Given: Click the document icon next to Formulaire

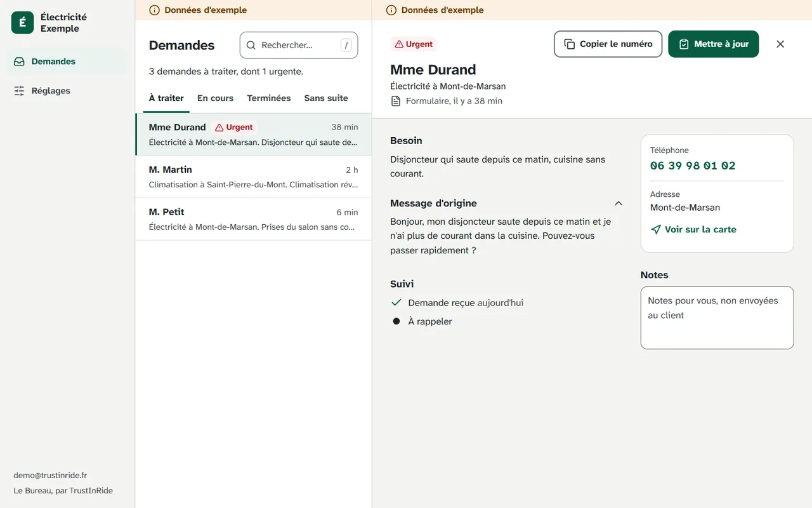Looking at the screenshot, I should coord(396,101).
